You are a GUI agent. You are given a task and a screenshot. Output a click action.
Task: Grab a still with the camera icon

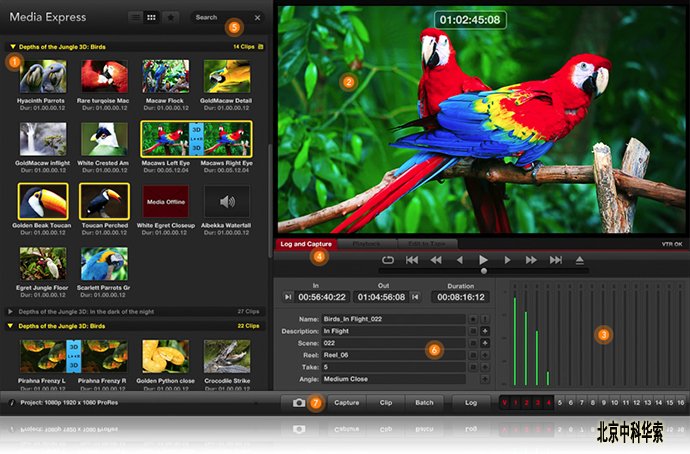(299, 403)
